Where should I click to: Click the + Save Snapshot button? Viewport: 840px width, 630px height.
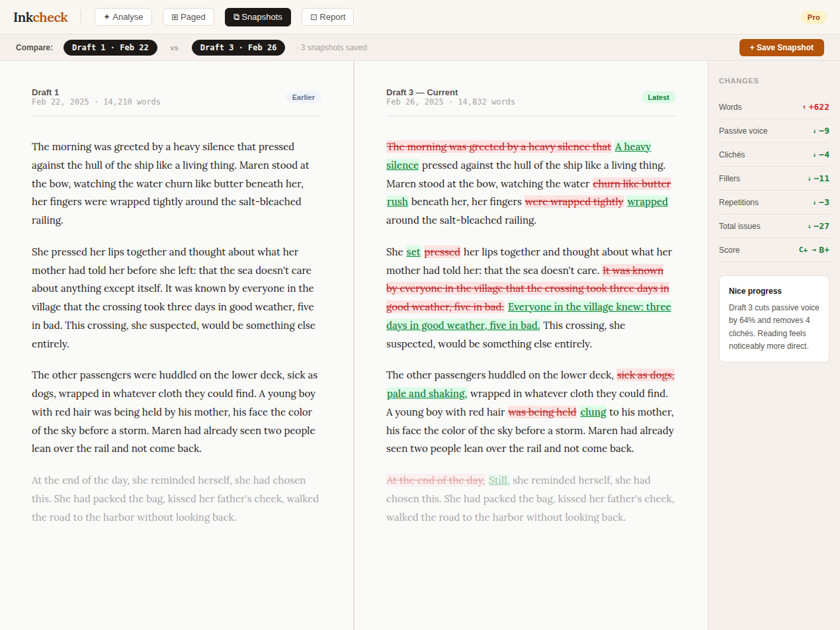[782, 47]
